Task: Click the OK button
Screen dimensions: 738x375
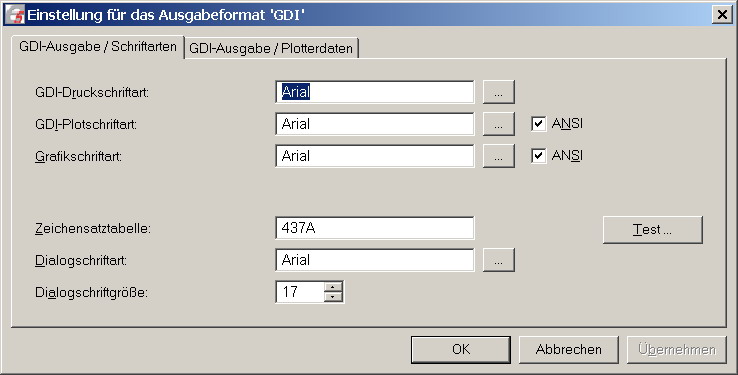Action: 461,349
